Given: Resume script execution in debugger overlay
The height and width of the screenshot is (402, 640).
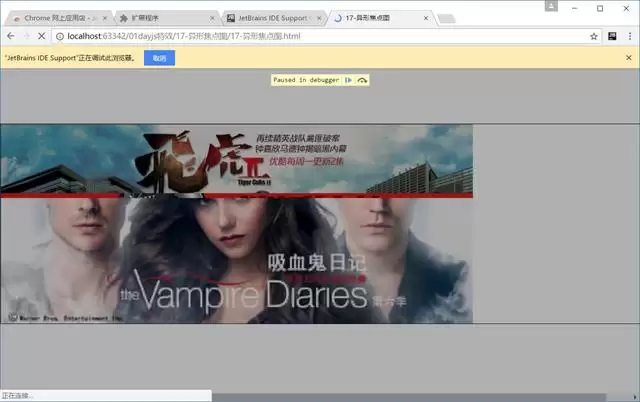Looking at the screenshot, I should point(348,80).
